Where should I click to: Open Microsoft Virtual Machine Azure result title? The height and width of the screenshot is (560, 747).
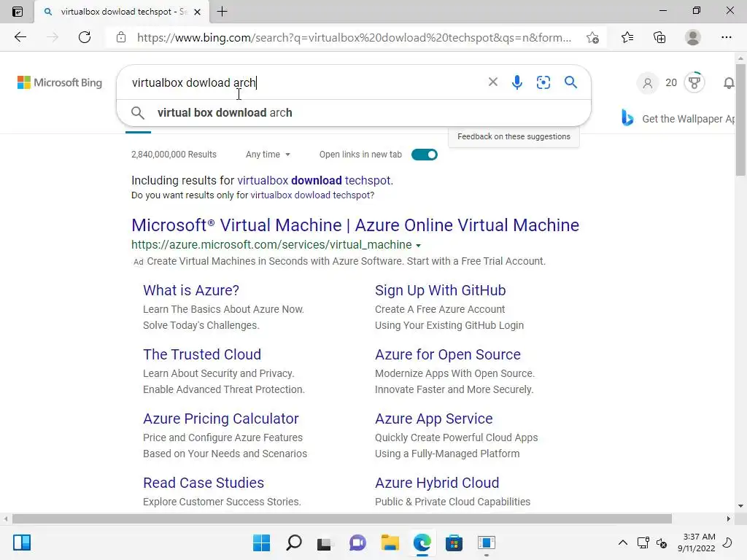(355, 225)
